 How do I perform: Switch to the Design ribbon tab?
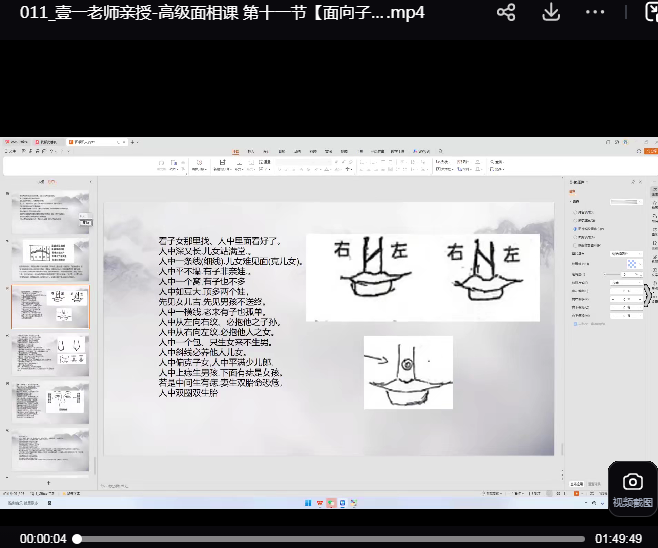tap(266, 151)
